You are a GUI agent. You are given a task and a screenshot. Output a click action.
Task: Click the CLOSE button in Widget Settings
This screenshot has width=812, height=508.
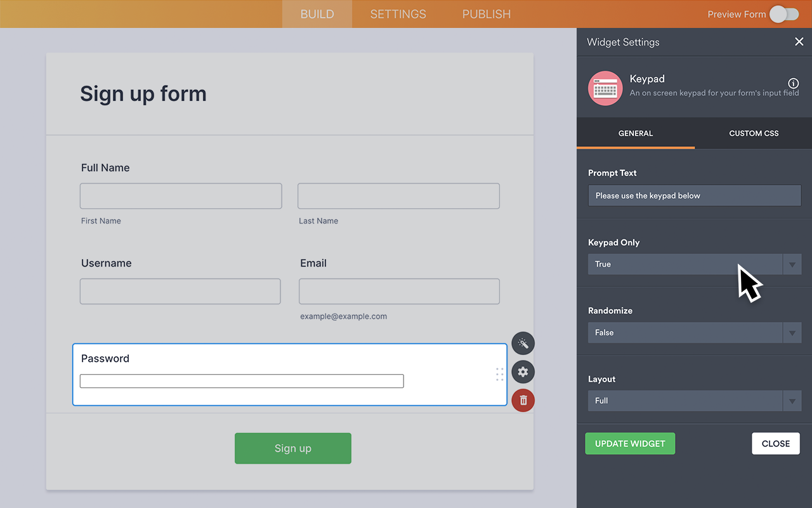click(x=775, y=443)
